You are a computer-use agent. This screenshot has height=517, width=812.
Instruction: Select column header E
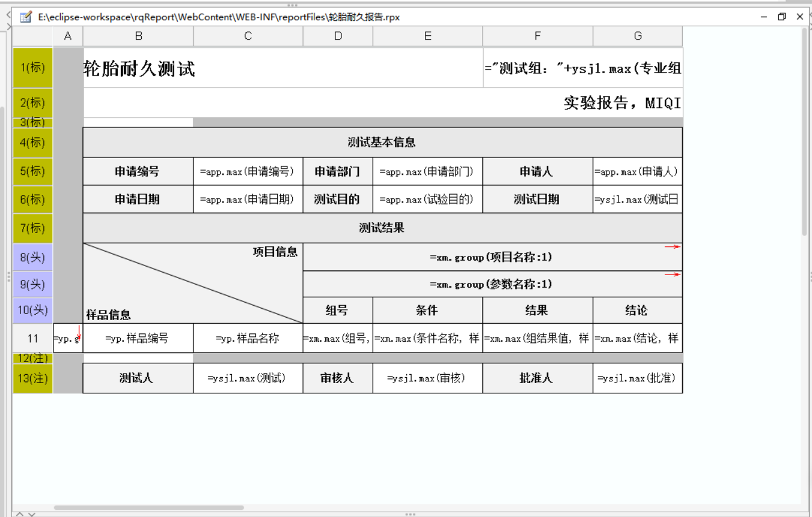[428, 37]
